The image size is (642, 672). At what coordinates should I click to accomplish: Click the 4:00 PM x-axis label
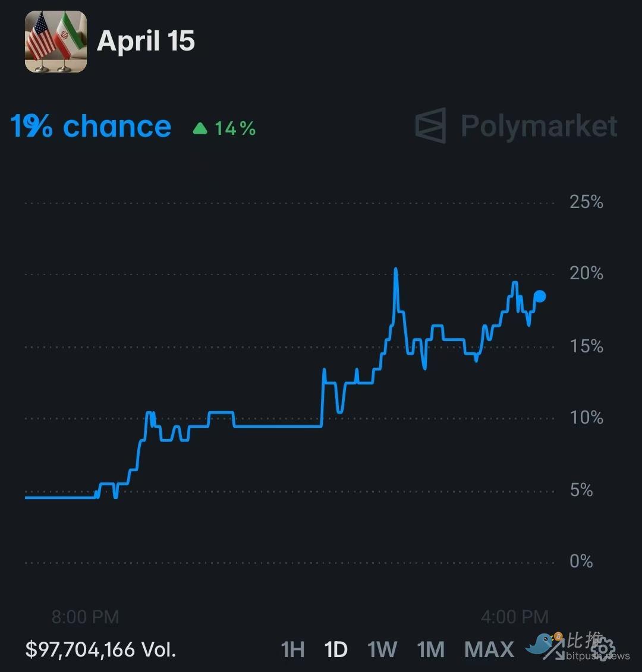point(514,617)
